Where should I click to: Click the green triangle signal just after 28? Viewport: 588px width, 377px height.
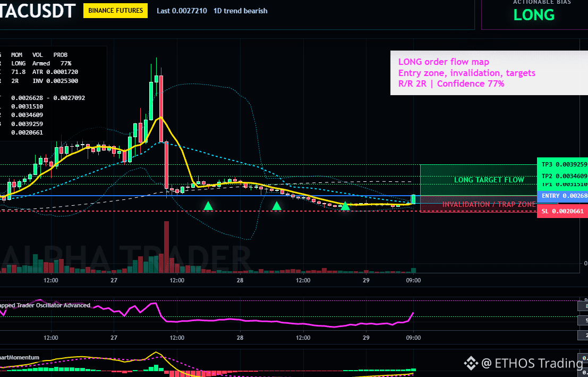277,205
